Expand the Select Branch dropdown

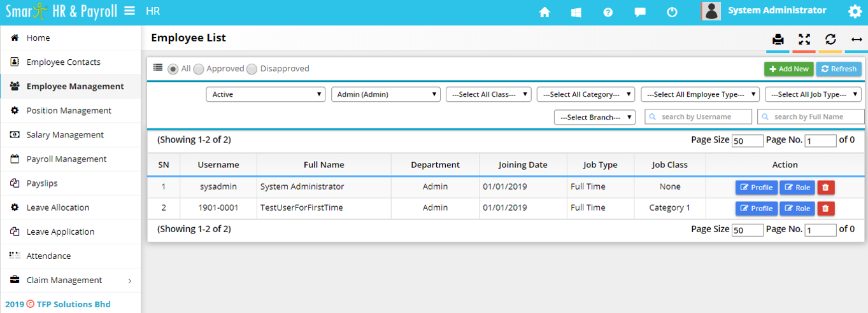(x=595, y=117)
